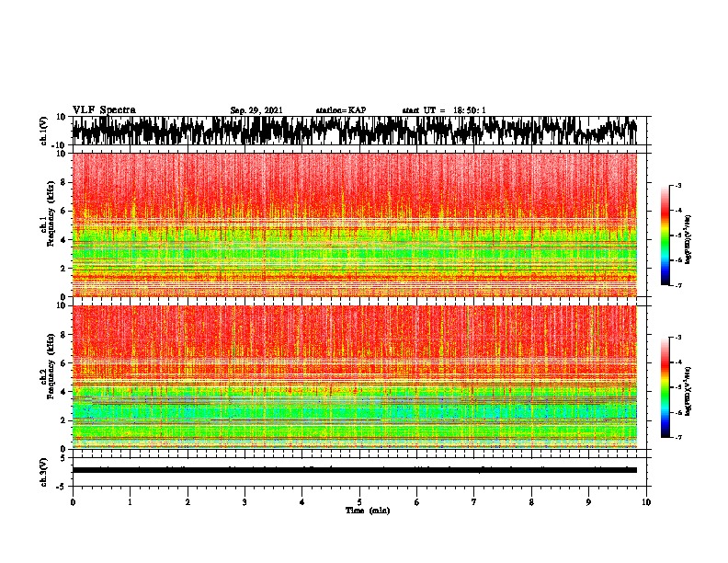Click time axis tick label '1'
Image resolution: width=728 pixels, height=563 pixels.
pos(130,502)
